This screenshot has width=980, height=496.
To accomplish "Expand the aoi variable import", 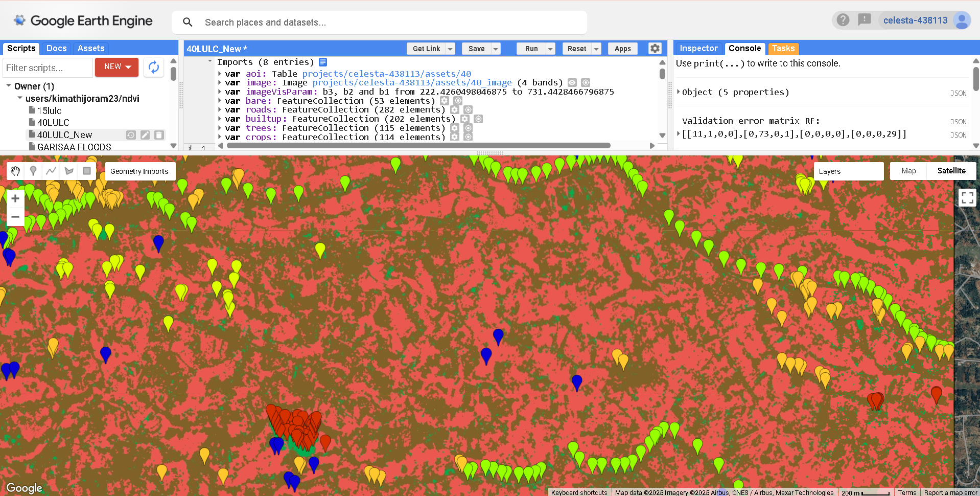I will point(220,74).
